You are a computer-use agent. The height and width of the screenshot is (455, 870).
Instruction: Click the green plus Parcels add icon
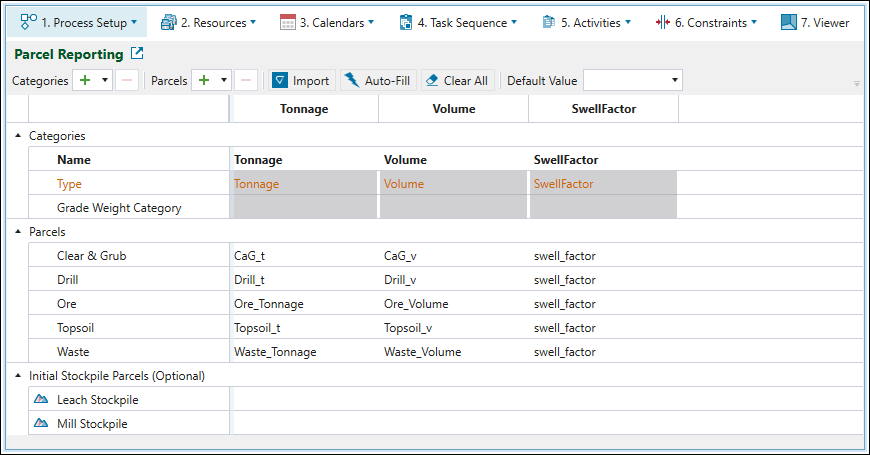204,81
